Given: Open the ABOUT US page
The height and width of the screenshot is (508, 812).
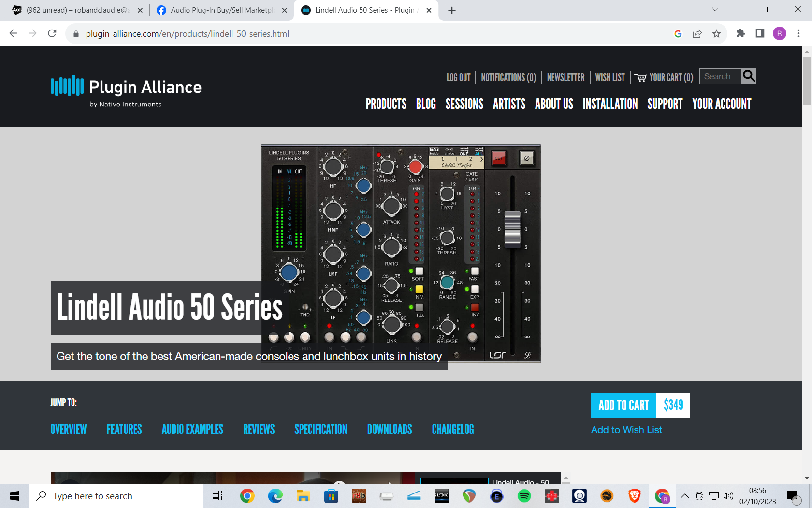Looking at the screenshot, I should 554,104.
